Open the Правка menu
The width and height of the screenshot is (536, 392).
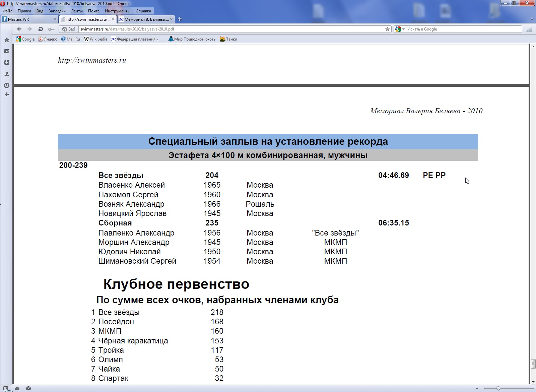coord(24,11)
